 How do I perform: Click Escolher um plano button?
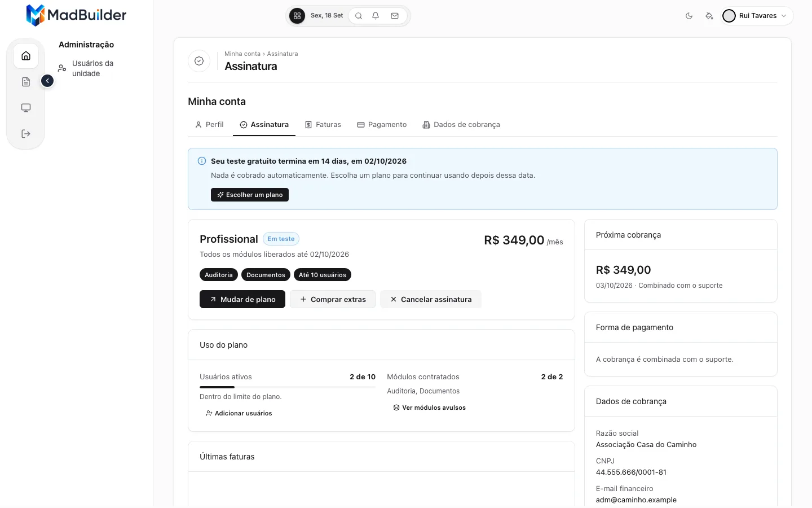[250, 195]
